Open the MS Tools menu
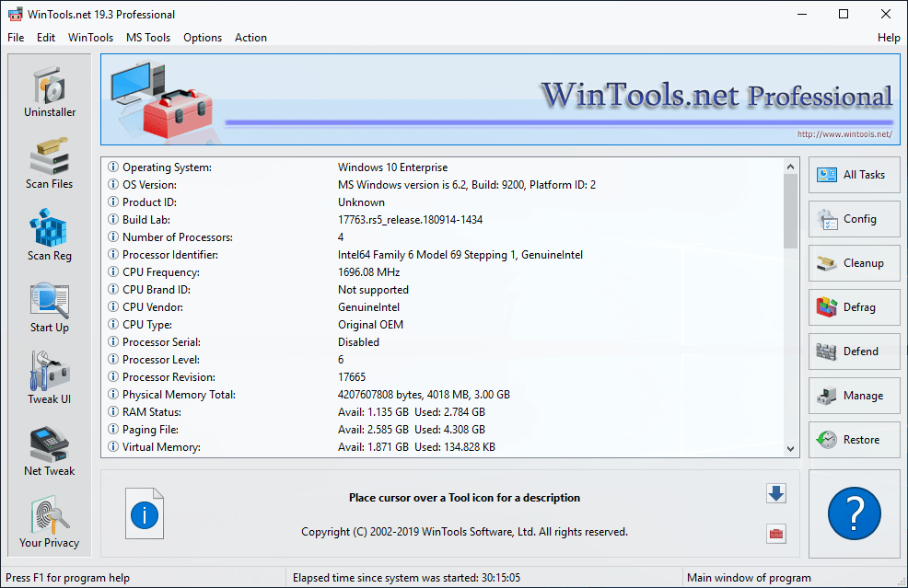This screenshot has height=588, width=908. (x=148, y=38)
